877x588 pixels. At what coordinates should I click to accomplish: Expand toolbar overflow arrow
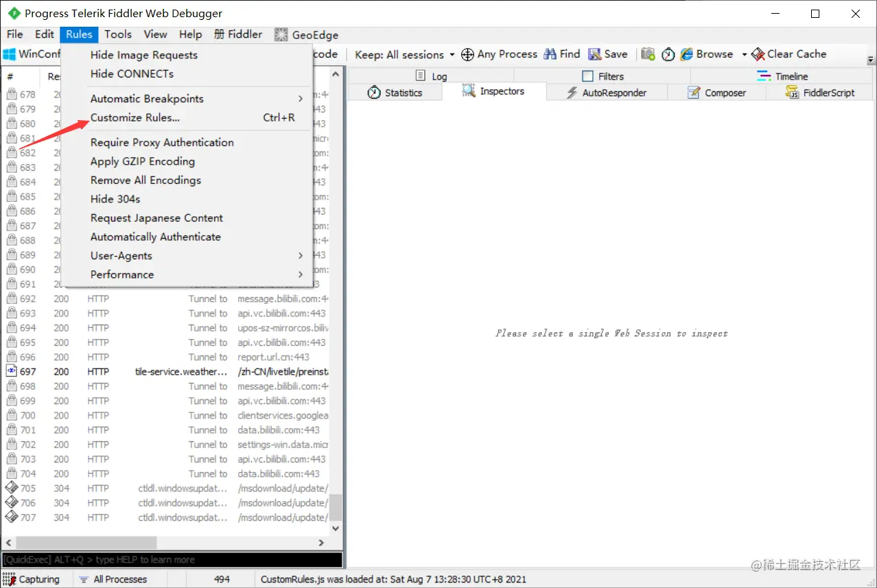coord(871,60)
